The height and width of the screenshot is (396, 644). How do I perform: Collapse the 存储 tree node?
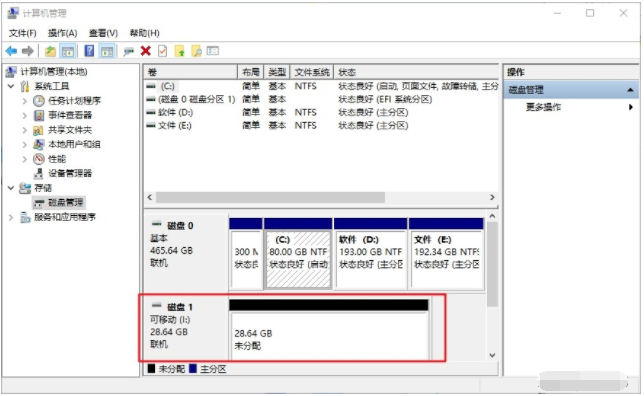11,188
